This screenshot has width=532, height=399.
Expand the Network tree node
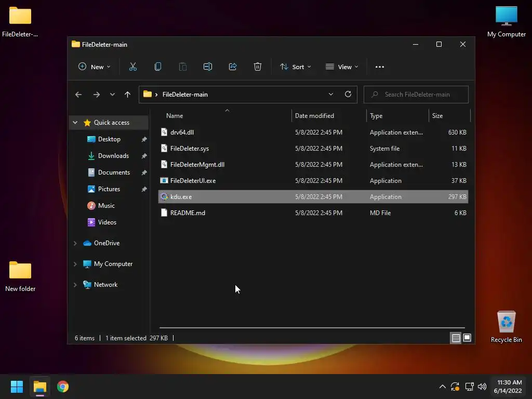(x=75, y=285)
